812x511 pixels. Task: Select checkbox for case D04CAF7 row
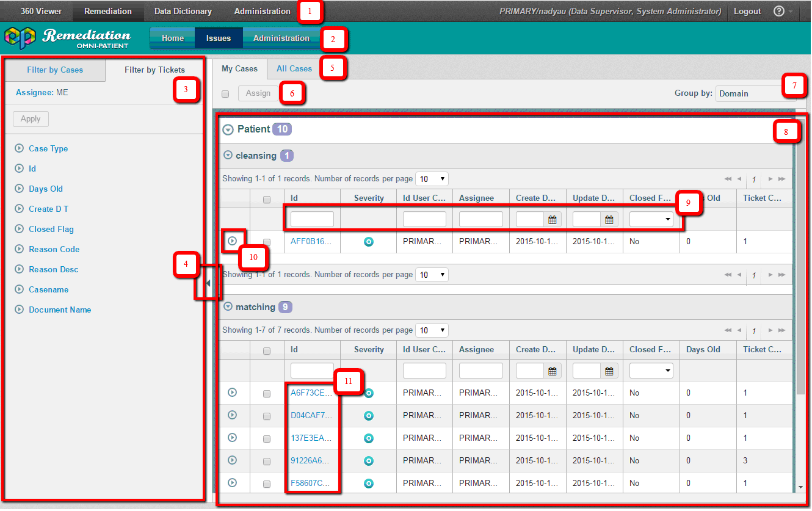267,416
